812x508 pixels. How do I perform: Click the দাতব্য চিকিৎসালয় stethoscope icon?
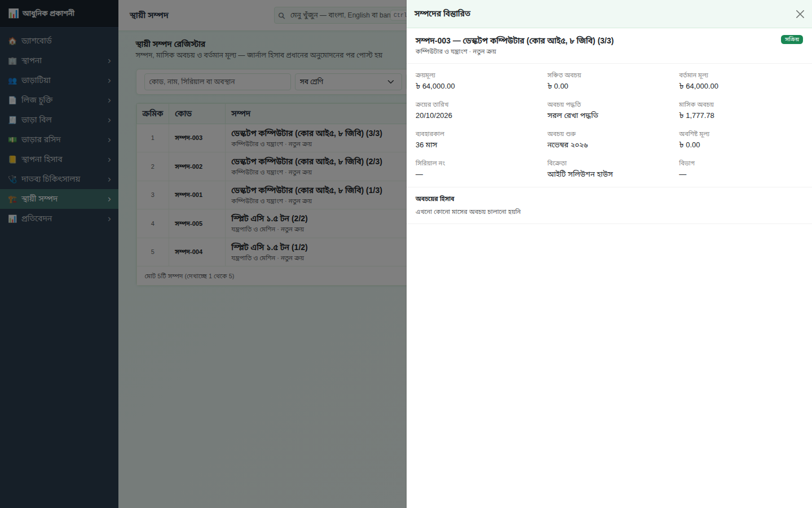point(12,179)
